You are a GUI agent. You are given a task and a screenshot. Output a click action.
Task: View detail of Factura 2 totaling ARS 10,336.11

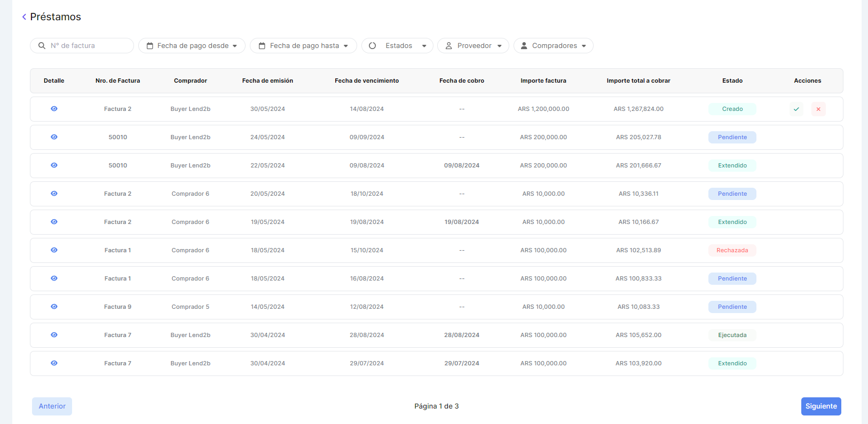click(54, 194)
